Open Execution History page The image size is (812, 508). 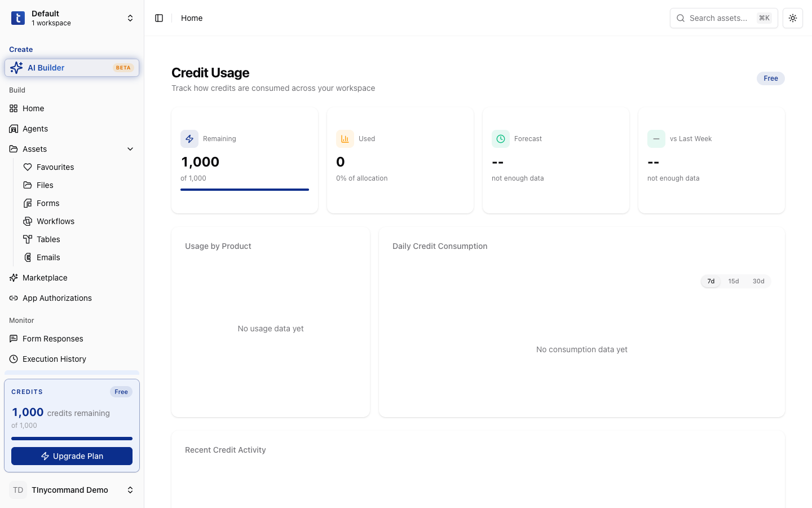72,359
